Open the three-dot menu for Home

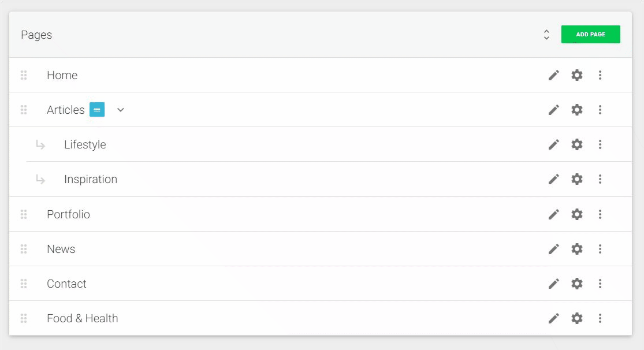coord(600,75)
